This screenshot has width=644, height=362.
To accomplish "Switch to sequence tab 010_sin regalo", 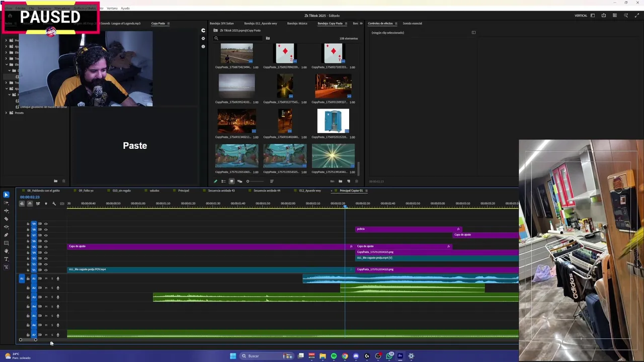I will point(121,191).
